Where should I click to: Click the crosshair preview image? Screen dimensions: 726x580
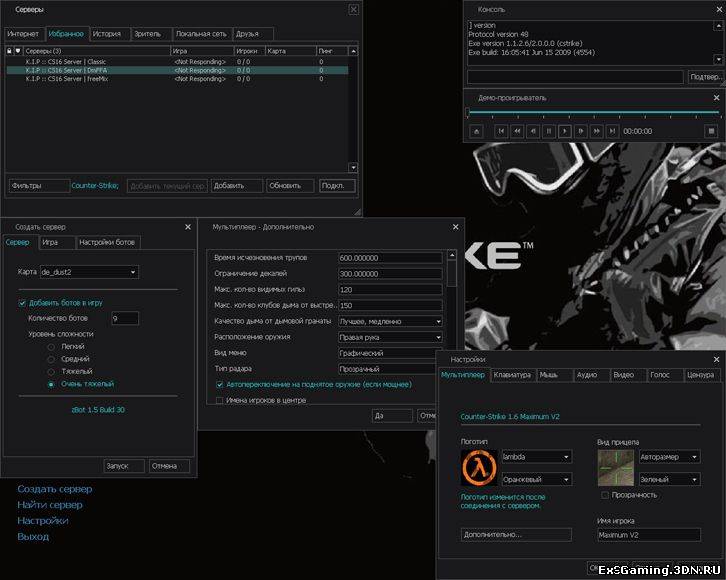(616, 468)
